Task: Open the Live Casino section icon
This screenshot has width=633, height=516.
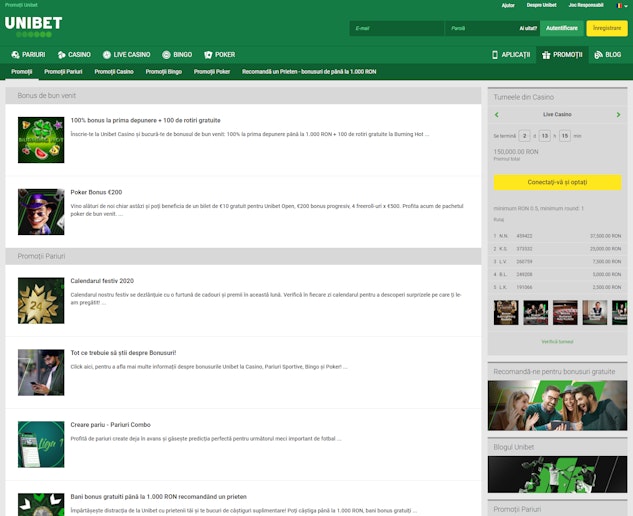Action: (107, 55)
